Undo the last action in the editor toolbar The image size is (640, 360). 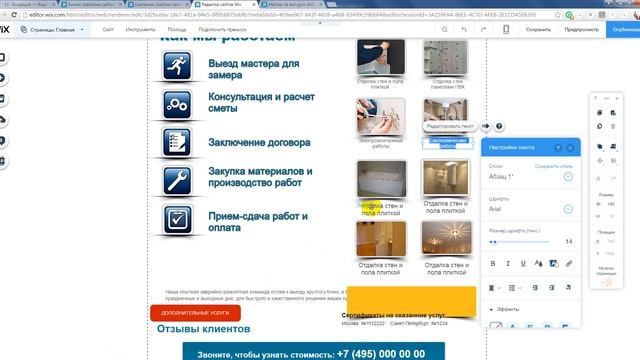point(464,29)
